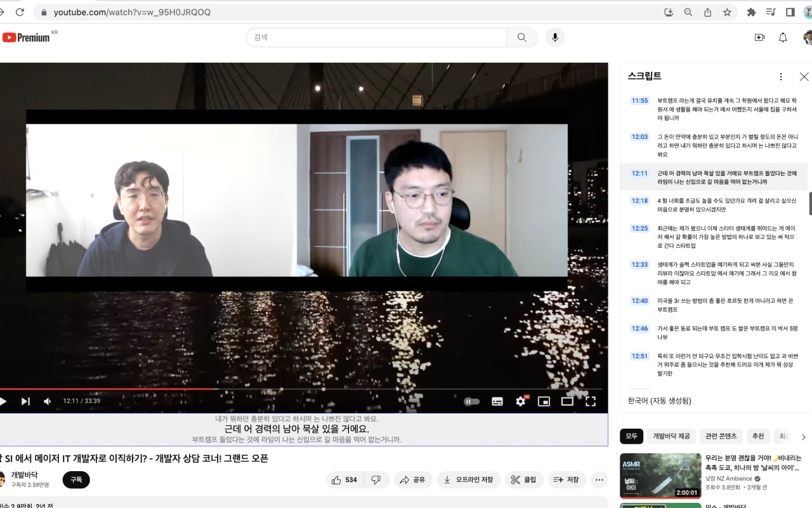This screenshot has height=508, width=812.
Task: Select the 개발바닥 제공 filter chip
Action: coord(671,436)
